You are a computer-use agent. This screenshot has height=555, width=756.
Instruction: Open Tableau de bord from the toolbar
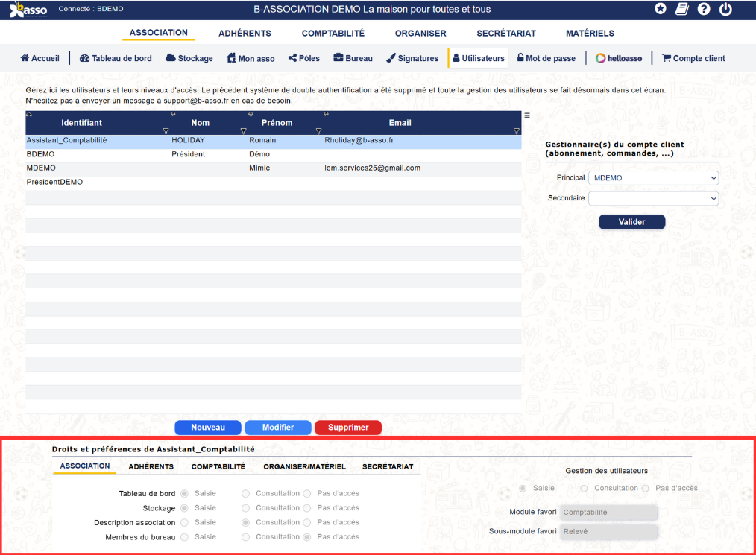pos(116,58)
